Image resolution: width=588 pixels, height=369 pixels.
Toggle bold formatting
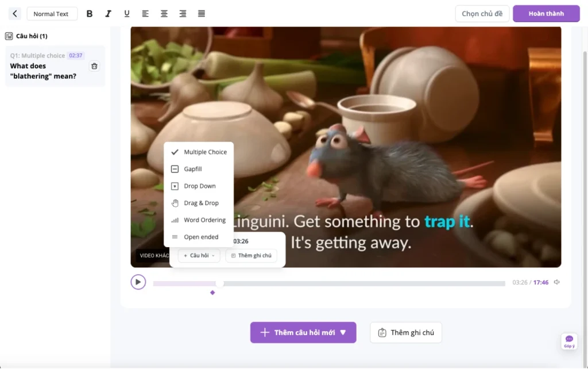(x=90, y=13)
